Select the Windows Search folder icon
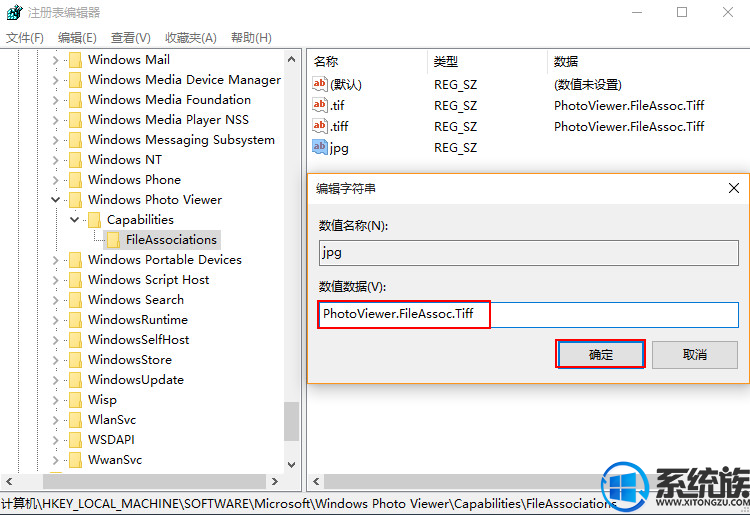Viewport: 750px width, 515px height. click(x=75, y=300)
